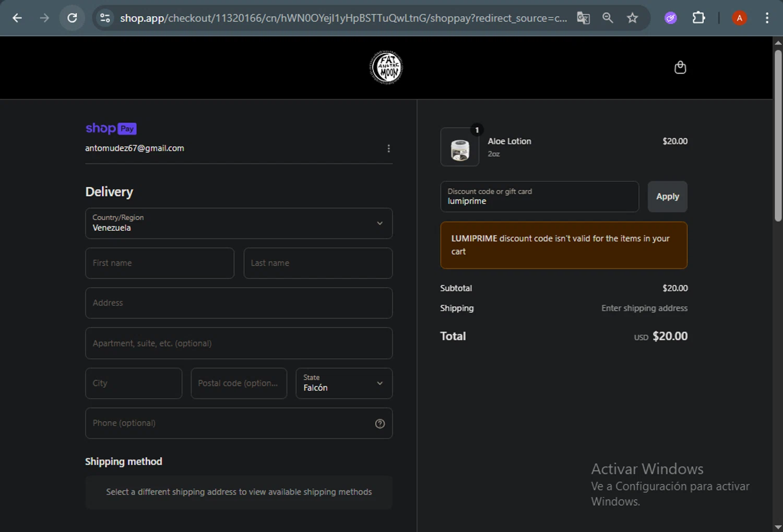Click the Shop Pay logo

(111, 128)
